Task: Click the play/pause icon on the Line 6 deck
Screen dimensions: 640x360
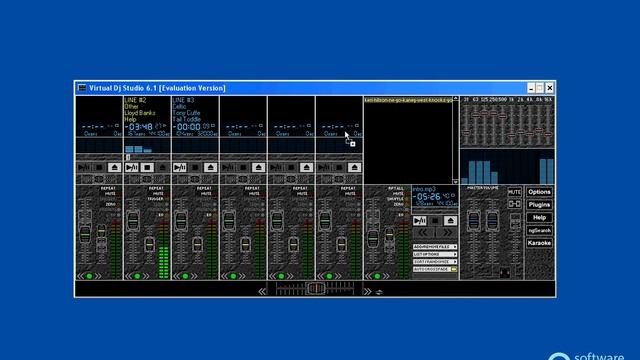Action: [x=324, y=167]
